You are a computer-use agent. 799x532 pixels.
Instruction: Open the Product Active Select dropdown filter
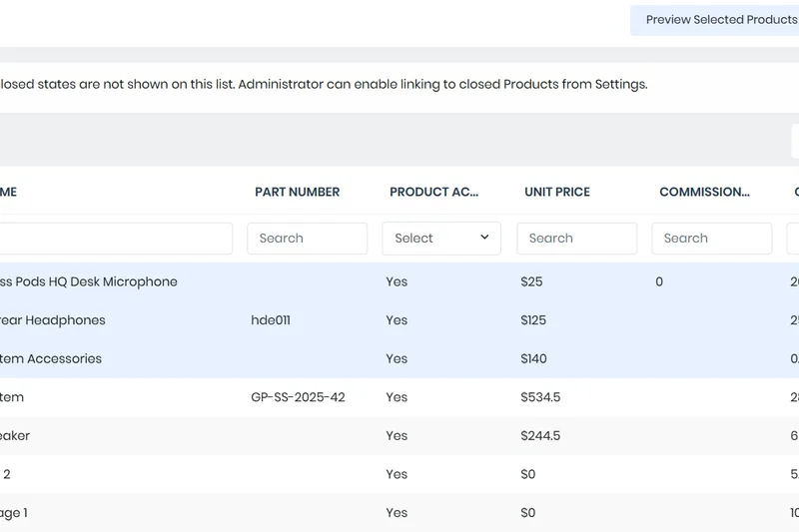click(441, 239)
